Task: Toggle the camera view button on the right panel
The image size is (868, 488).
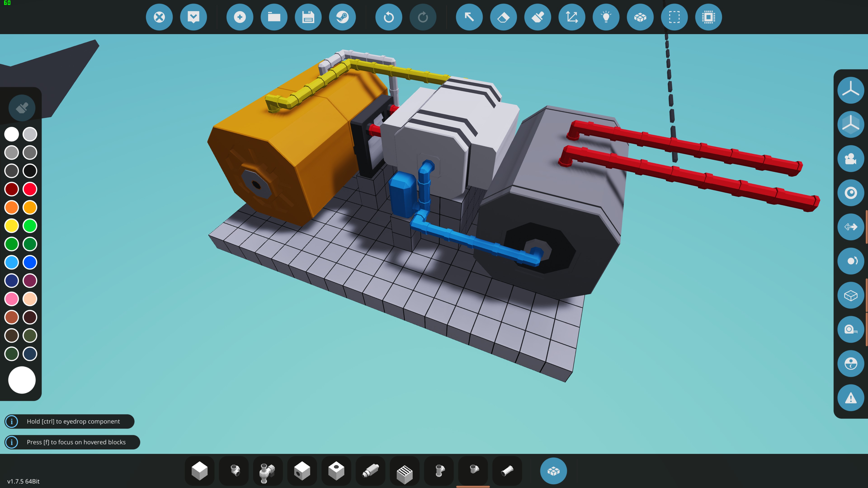Action: pyautogui.click(x=850, y=159)
